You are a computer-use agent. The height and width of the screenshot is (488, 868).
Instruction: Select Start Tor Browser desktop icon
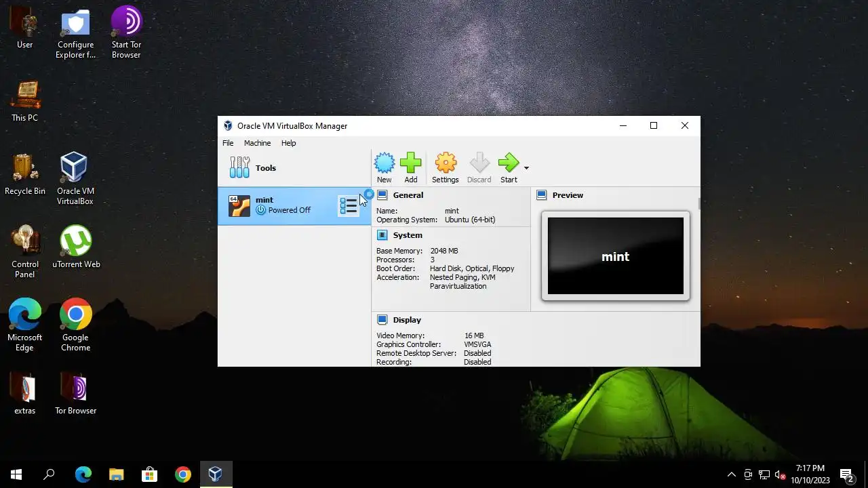[126, 33]
